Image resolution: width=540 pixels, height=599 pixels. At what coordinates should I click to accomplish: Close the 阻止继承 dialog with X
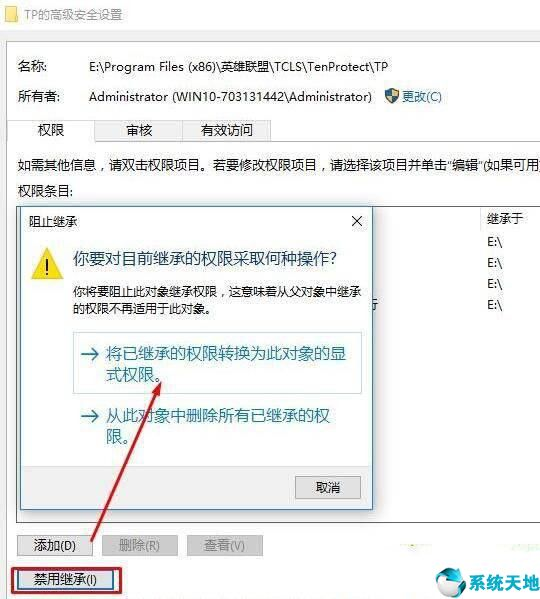coord(357,221)
